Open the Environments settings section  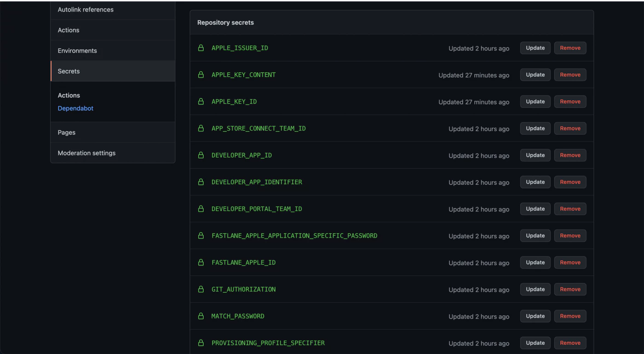point(77,51)
